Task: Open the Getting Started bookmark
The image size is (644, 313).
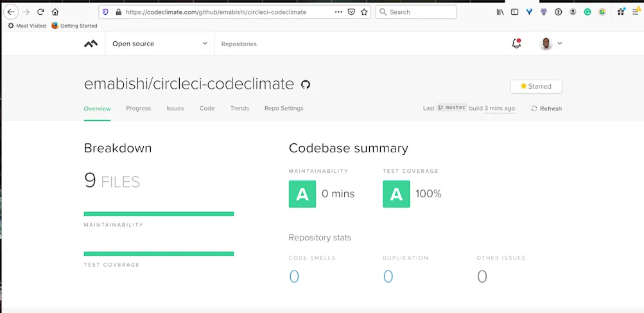Action: click(x=74, y=26)
